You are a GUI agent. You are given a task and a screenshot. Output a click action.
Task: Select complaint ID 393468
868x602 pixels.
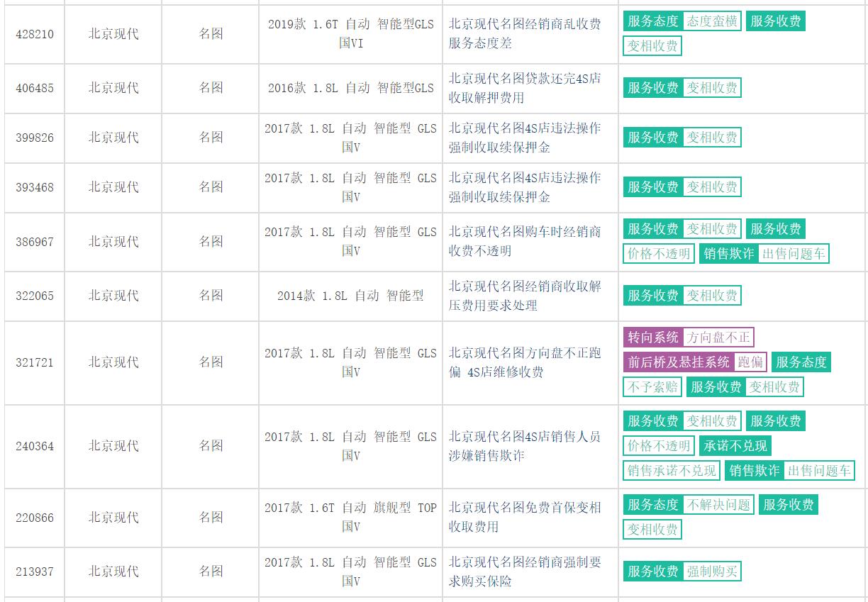pyautogui.click(x=35, y=187)
